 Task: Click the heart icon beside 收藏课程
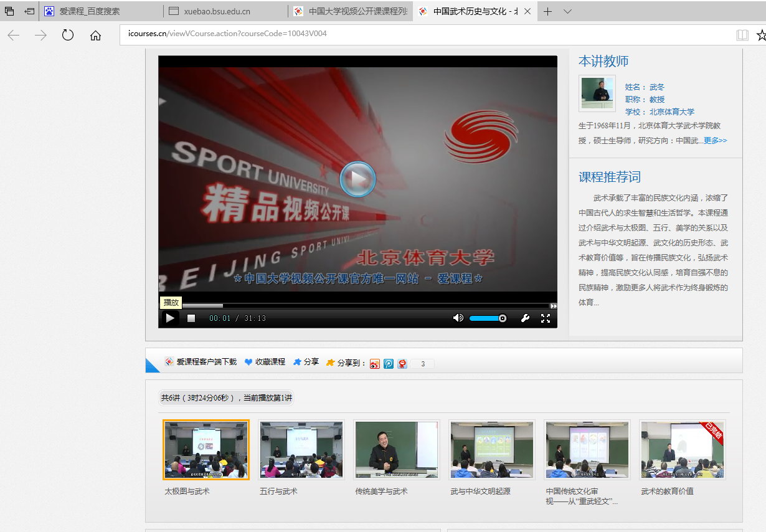248,361
